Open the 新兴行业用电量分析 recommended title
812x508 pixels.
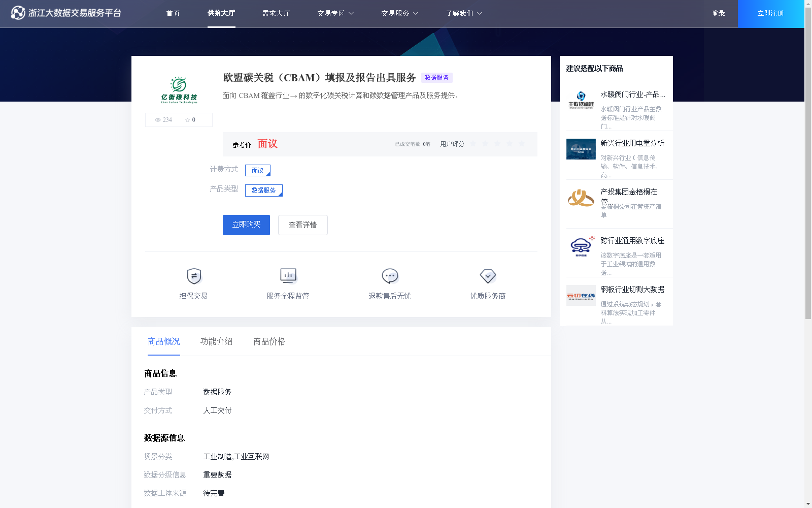(632, 143)
